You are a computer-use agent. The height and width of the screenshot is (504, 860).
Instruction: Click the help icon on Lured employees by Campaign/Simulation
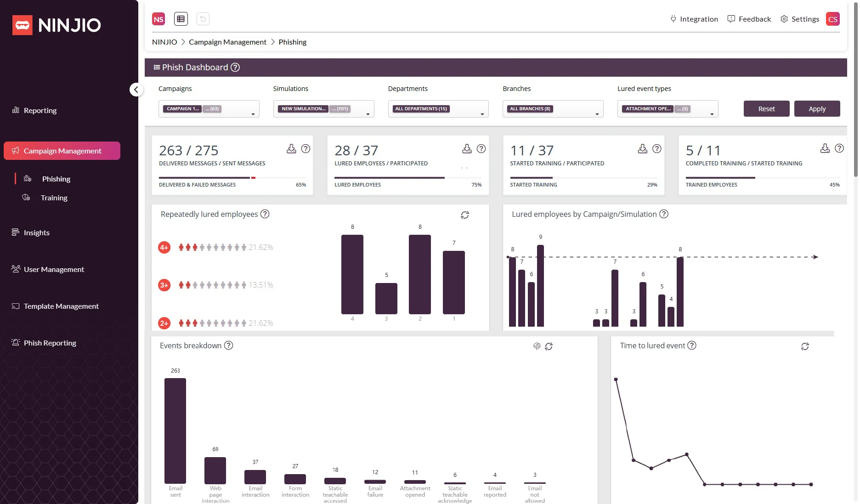[663, 214]
